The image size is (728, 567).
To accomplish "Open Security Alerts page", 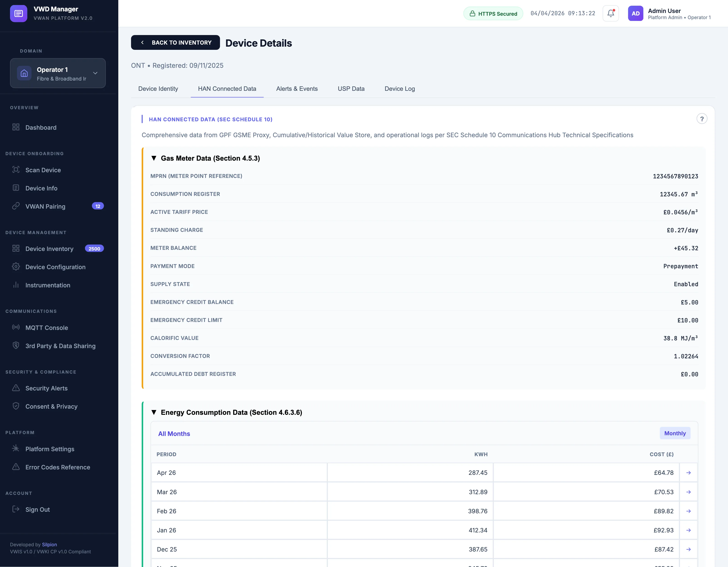I will coord(46,388).
